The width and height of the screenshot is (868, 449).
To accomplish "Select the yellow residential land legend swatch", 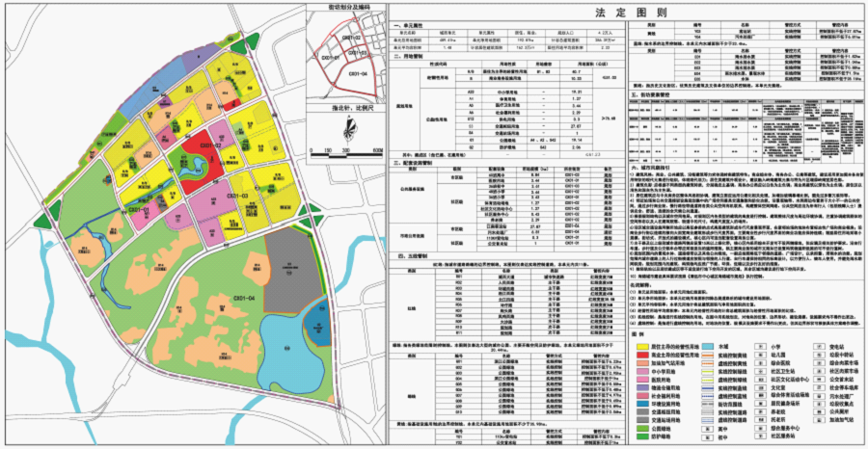I will (642, 347).
